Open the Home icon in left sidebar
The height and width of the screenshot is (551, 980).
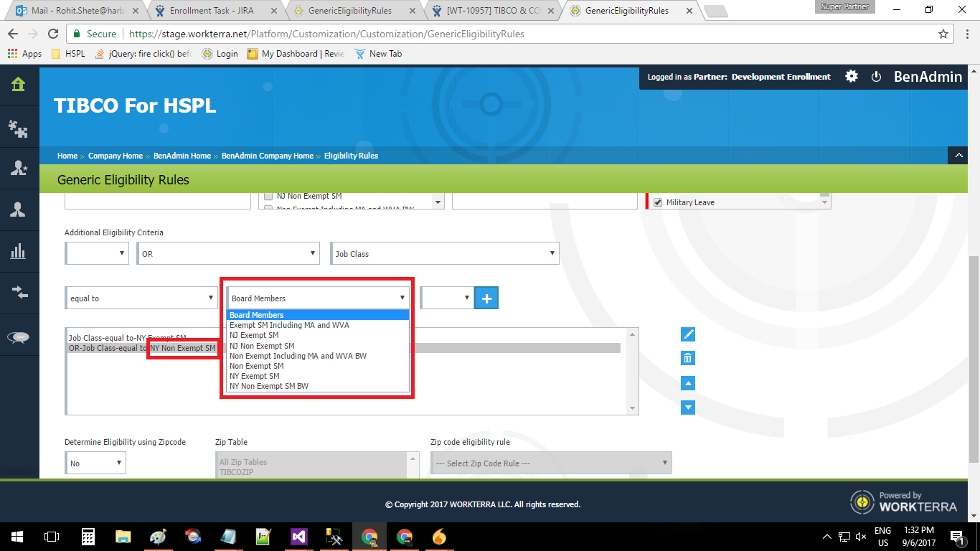coord(18,85)
